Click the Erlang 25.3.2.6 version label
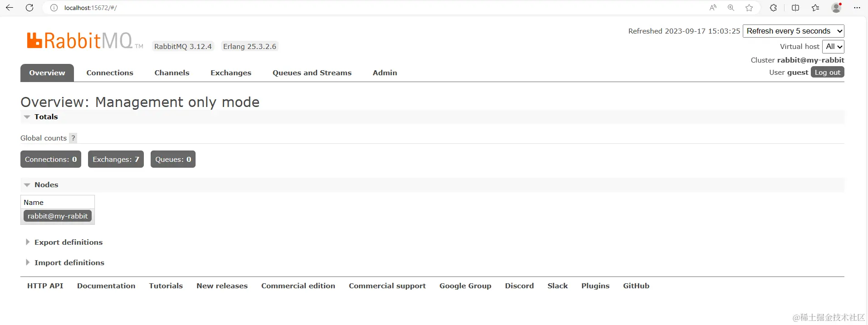This screenshot has height=325, width=868. pos(250,46)
